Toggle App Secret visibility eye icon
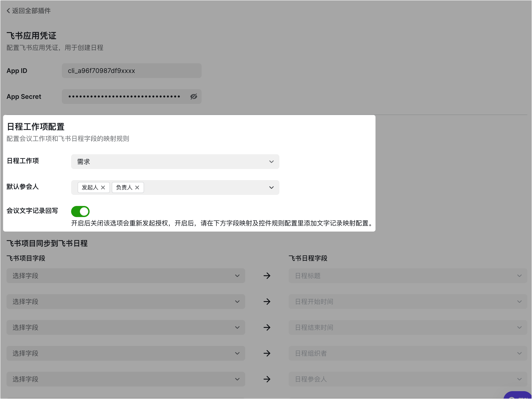Screen dimensions: 532x399 (x=193, y=97)
